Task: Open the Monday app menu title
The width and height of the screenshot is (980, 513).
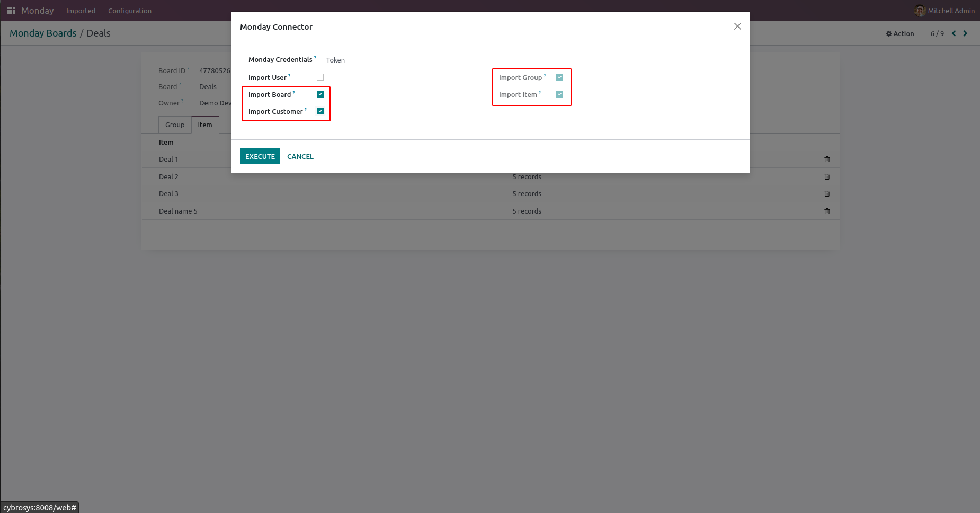Action: [x=37, y=11]
